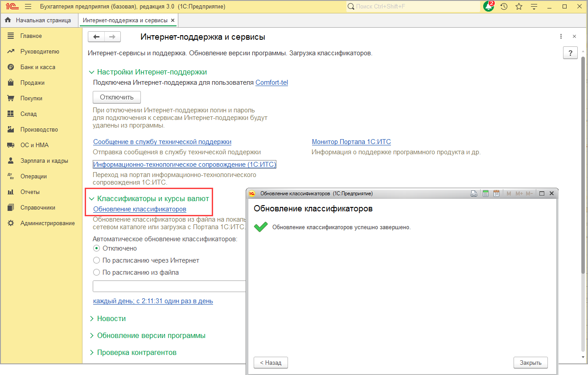
Task: Go back with the left arrow button
Action: coord(96,37)
